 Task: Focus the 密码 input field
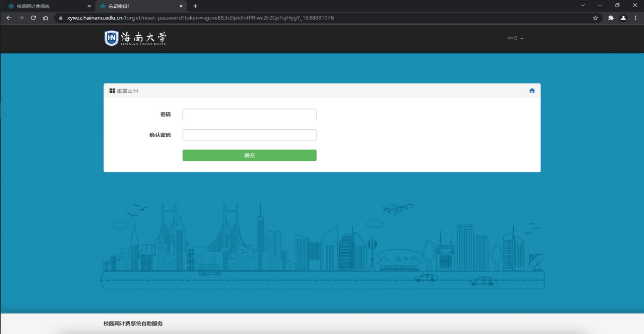249,114
